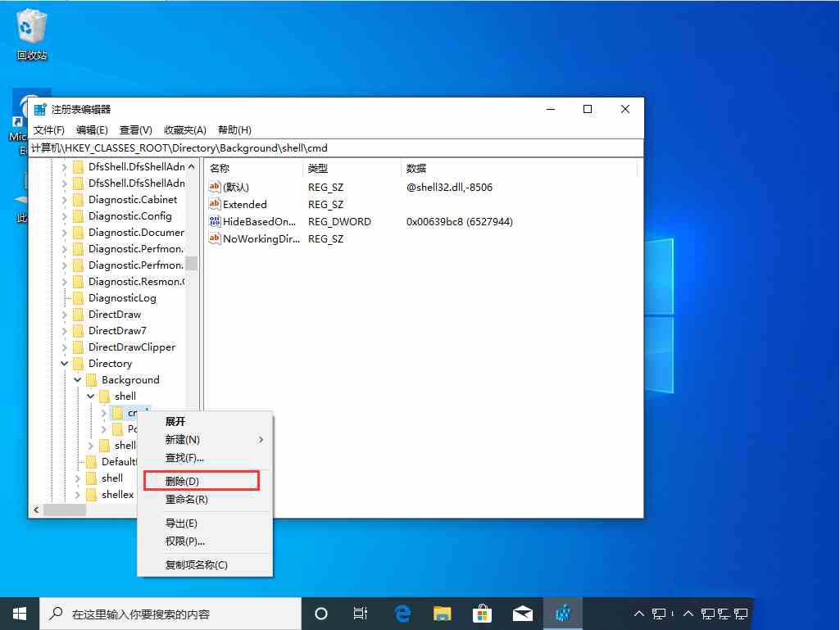
Task: Select the NoWorkingDir value icon
Action: [214, 238]
